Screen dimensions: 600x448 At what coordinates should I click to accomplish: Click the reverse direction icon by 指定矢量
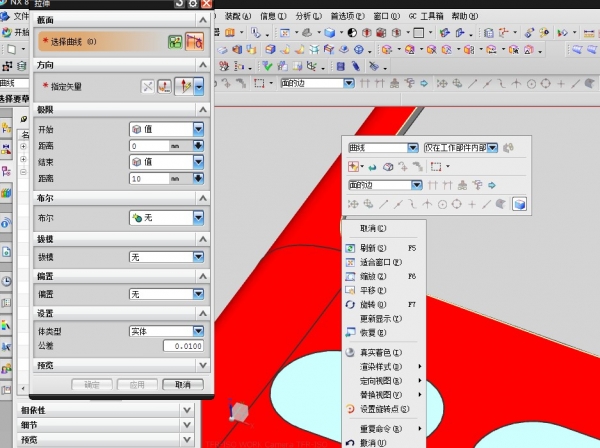tap(148, 87)
